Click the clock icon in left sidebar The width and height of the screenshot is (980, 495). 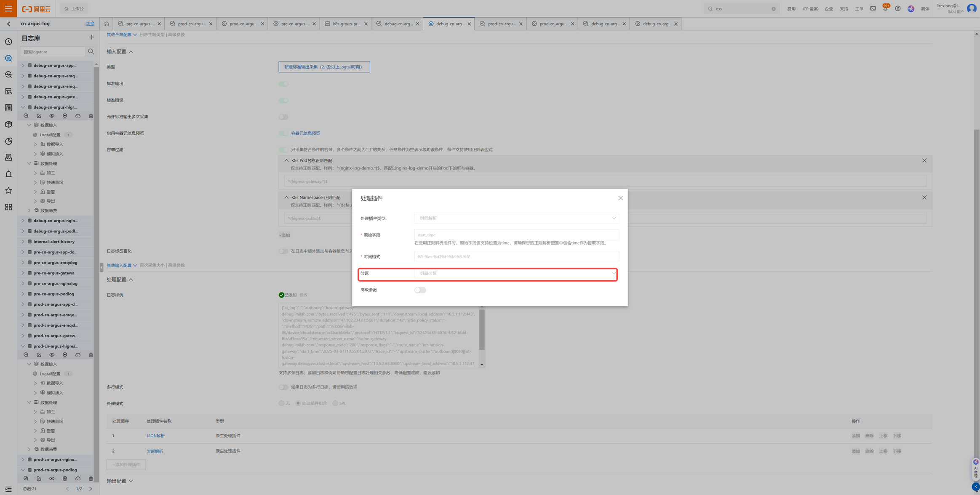pyautogui.click(x=8, y=42)
